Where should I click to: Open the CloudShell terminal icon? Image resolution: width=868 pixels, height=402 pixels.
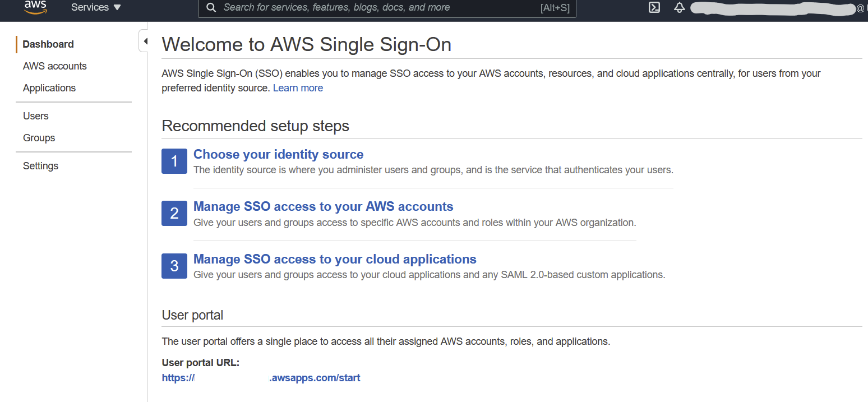point(654,8)
